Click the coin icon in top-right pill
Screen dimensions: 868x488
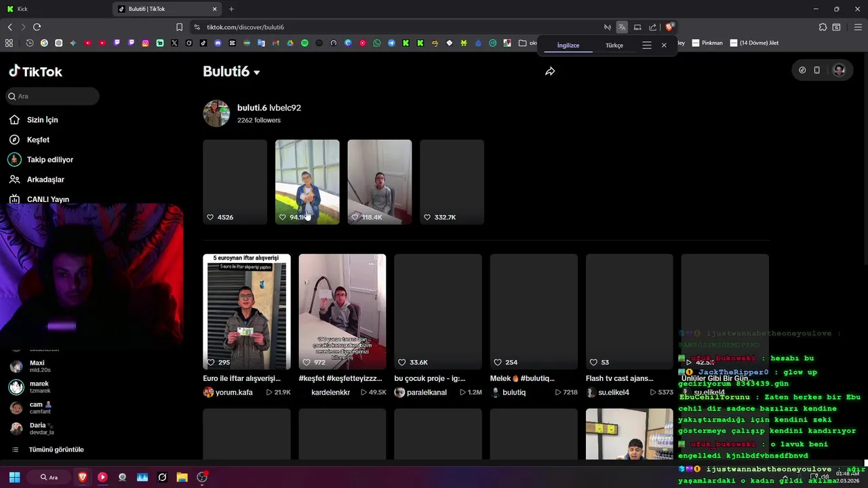(802, 70)
